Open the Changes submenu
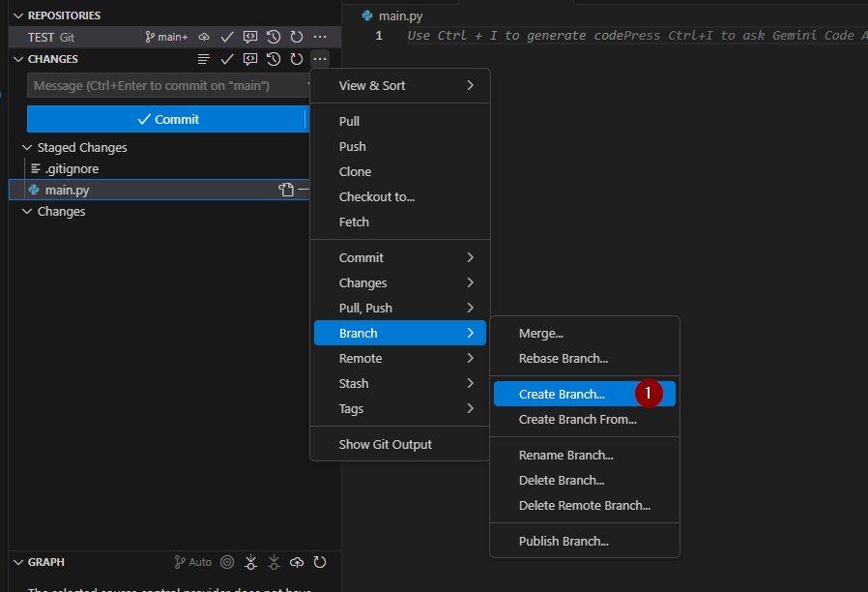This screenshot has height=592, width=868. (399, 283)
